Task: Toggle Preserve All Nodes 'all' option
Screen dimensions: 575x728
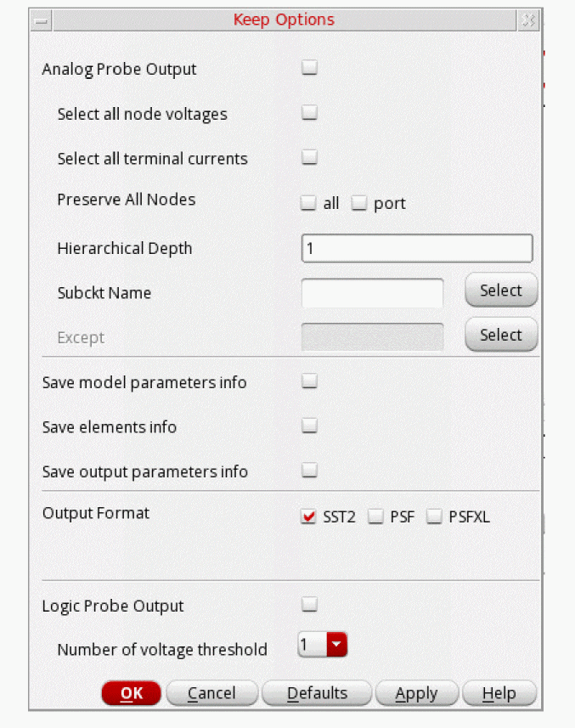Action: tap(308, 203)
